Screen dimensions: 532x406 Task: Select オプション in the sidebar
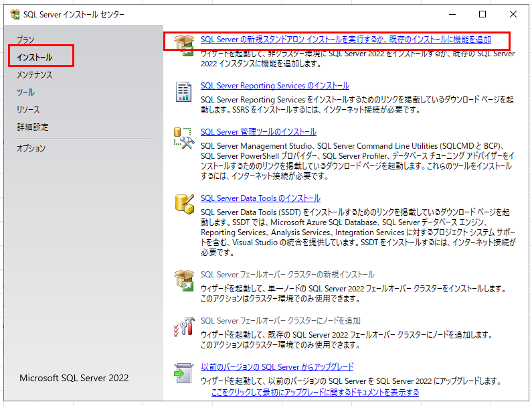[x=31, y=149]
